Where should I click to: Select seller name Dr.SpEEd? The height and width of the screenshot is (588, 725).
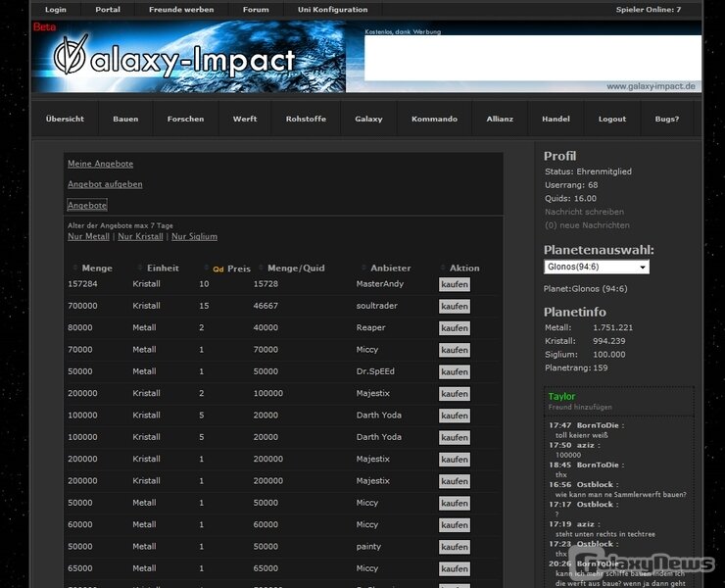pyautogui.click(x=375, y=371)
